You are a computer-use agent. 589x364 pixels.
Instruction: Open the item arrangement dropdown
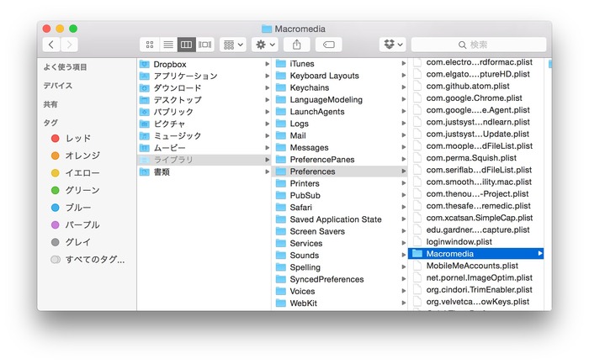click(233, 45)
